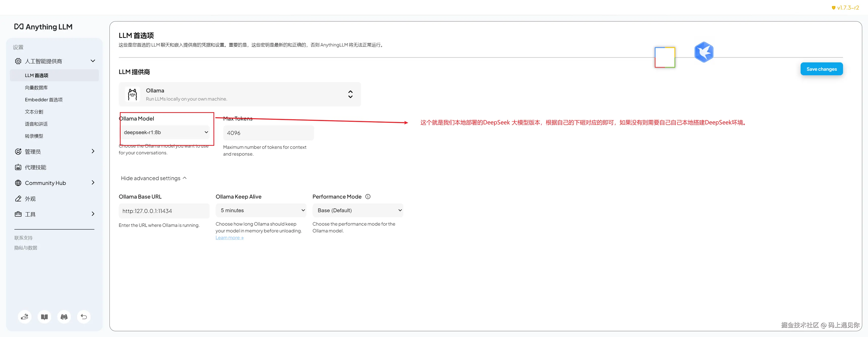Click the Ollama Base URL field
This screenshot has width=868, height=337.
click(x=164, y=211)
